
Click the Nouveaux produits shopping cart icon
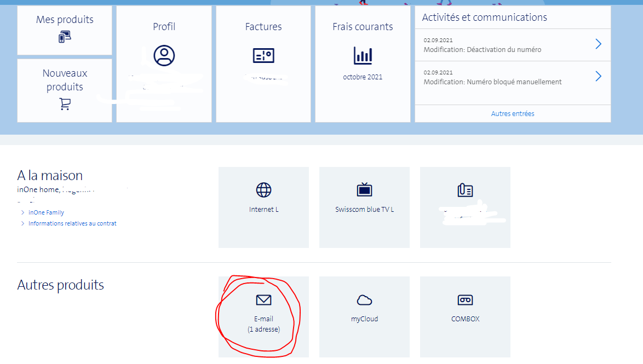tap(65, 104)
